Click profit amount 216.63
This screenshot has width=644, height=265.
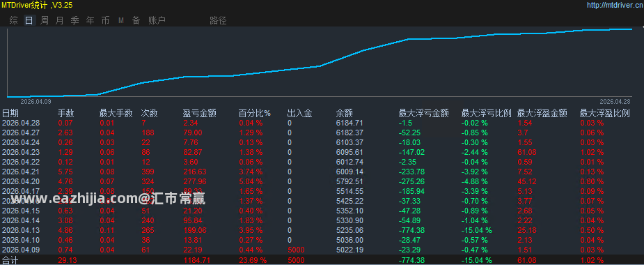(195, 172)
